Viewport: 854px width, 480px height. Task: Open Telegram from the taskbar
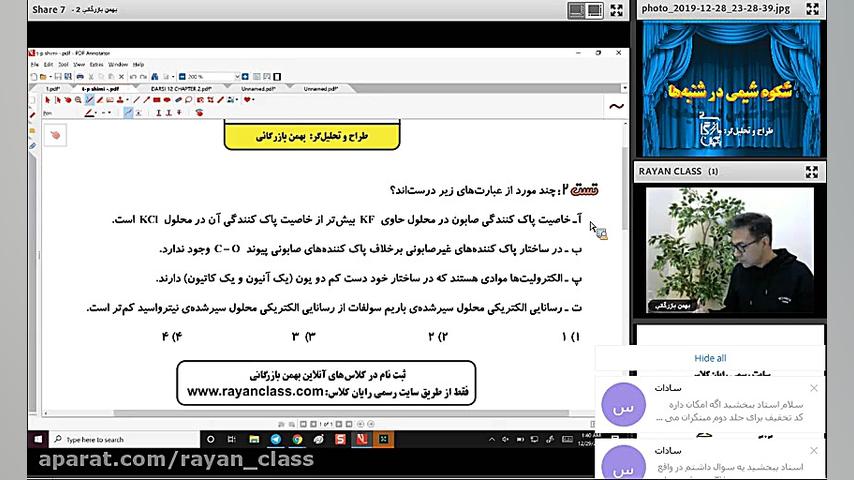click(x=276, y=439)
